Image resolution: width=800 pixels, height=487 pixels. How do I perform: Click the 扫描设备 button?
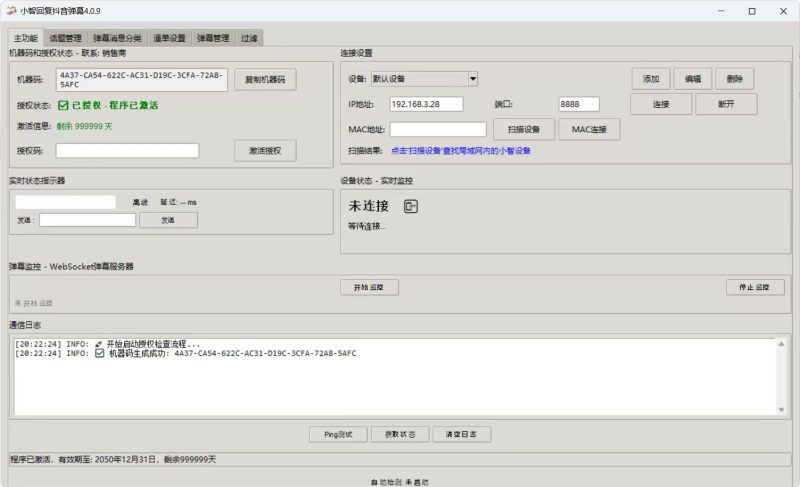click(x=524, y=130)
